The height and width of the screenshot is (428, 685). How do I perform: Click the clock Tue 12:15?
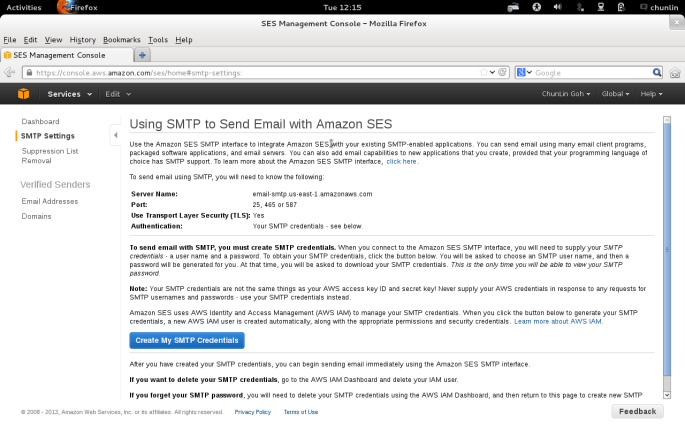point(342,7)
